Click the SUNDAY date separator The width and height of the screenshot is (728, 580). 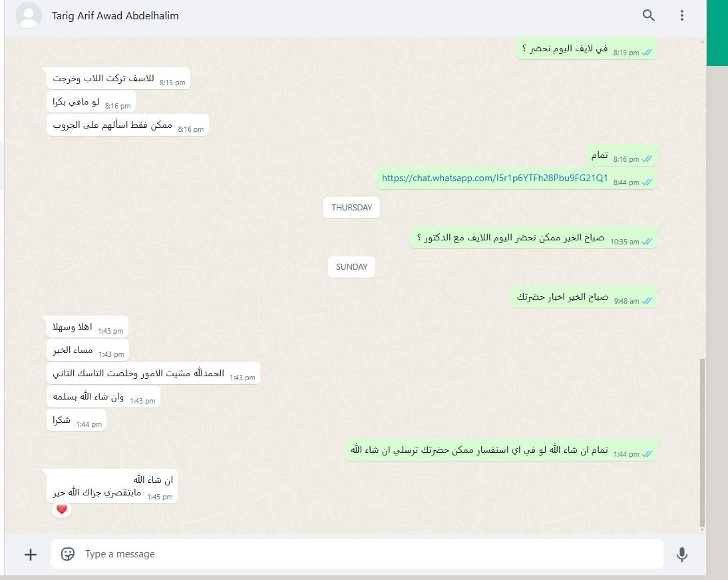(x=351, y=267)
